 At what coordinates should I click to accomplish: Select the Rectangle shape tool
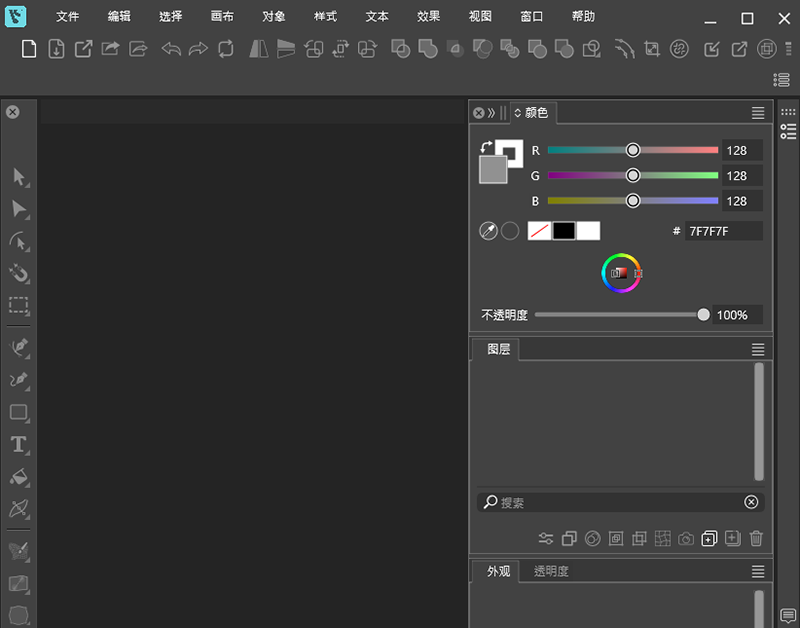[x=19, y=412]
